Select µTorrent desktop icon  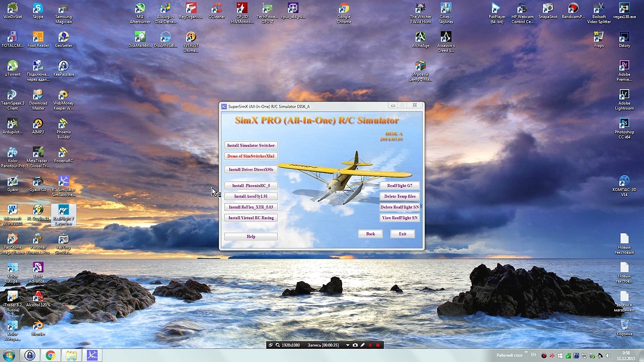pyautogui.click(x=13, y=69)
